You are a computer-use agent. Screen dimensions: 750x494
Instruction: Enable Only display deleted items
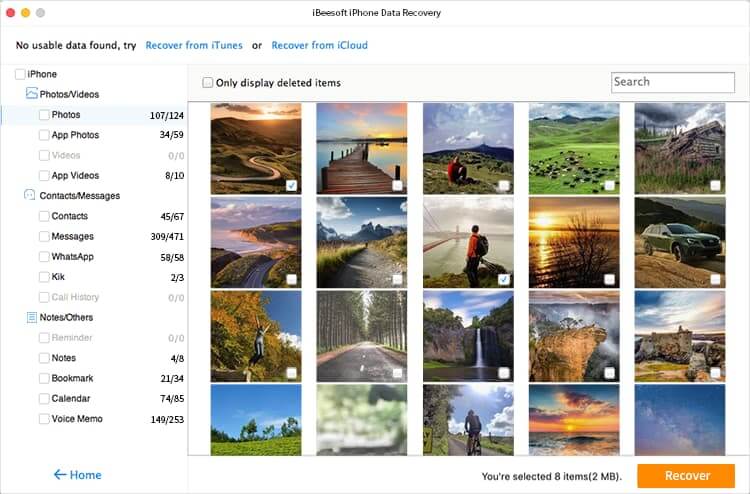pyautogui.click(x=208, y=82)
